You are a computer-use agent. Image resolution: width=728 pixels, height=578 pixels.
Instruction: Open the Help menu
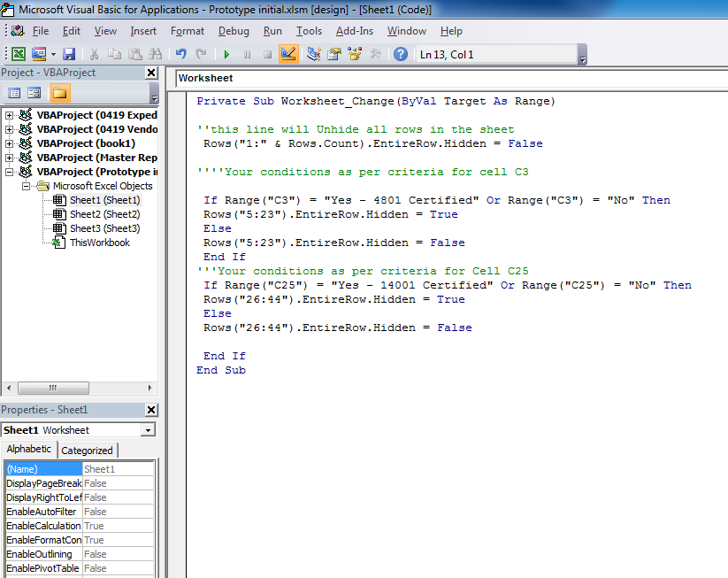451,31
